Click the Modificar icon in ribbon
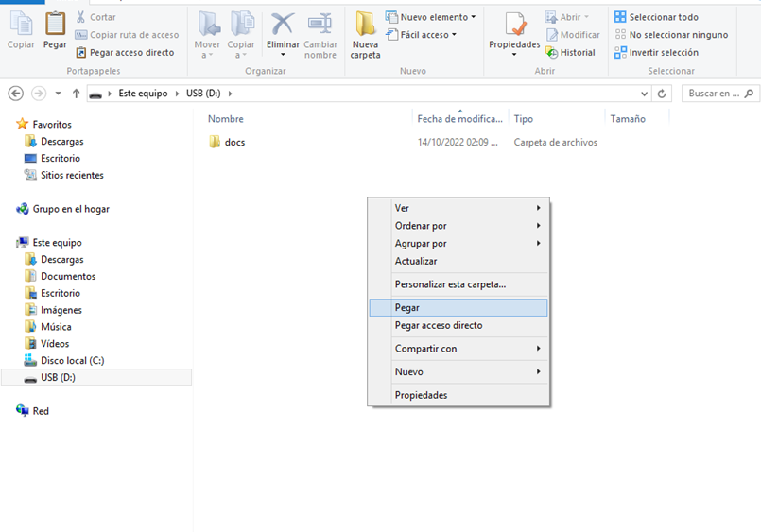The width and height of the screenshot is (761, 532). pyautogui.click(x=552, y=35)
